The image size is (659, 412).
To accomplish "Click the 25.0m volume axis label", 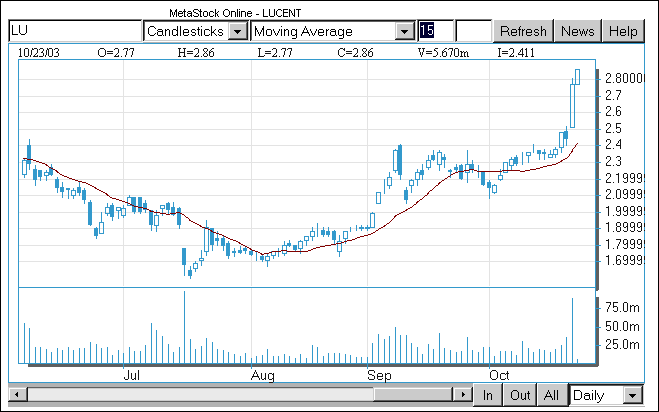I will [x=622, y=345].
